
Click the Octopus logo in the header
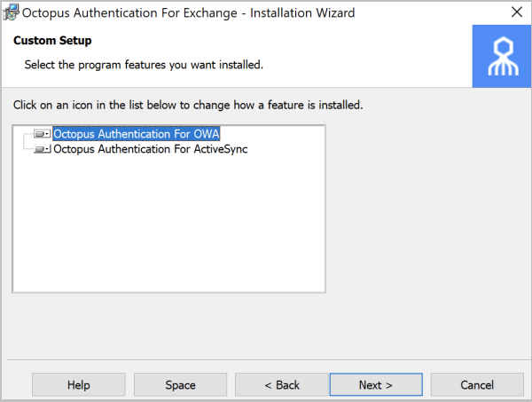(x=502, y=56)
